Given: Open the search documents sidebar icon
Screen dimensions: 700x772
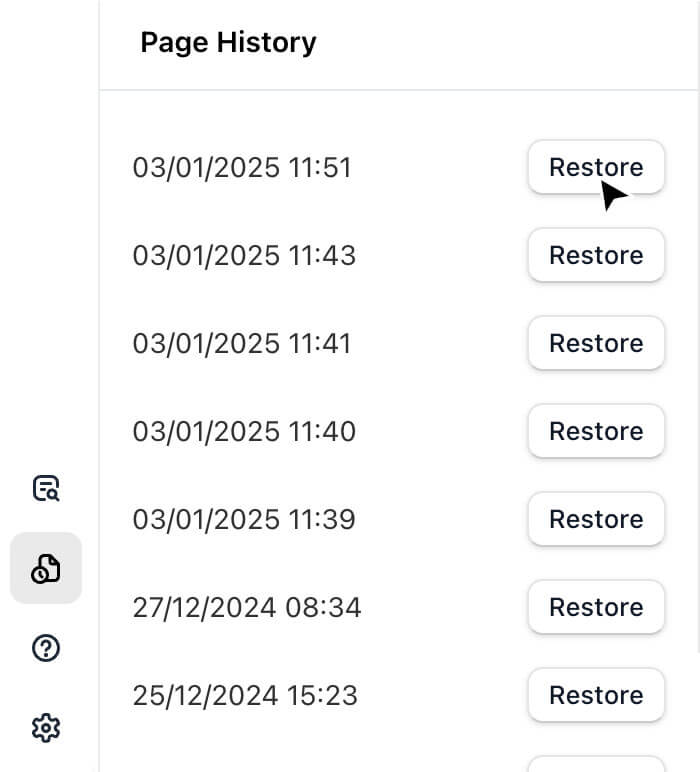Looking at the screenshot, I should coord(46,489).
